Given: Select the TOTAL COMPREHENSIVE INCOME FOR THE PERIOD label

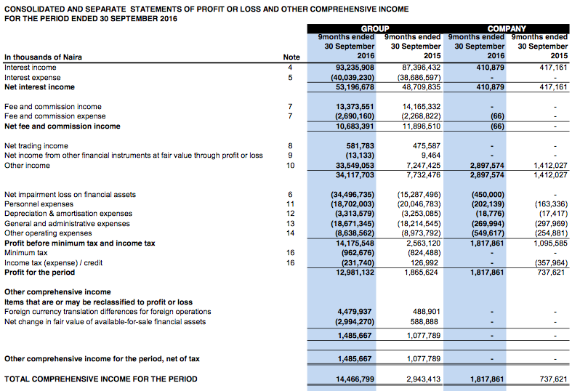Looking at the screenshot, I should (101, 379).
